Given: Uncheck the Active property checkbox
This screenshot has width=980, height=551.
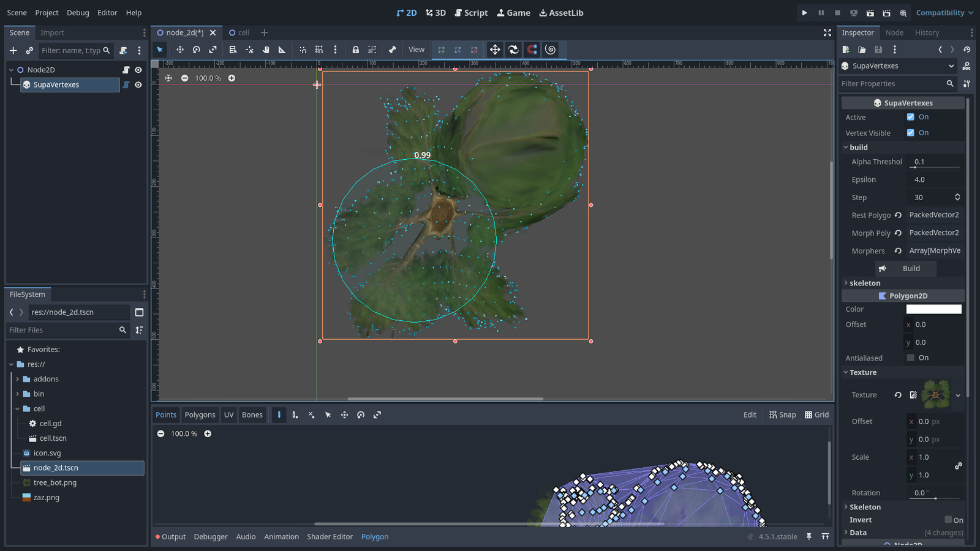Looking at the screenshot, I should pyautogui.click(x=910, y=117).
